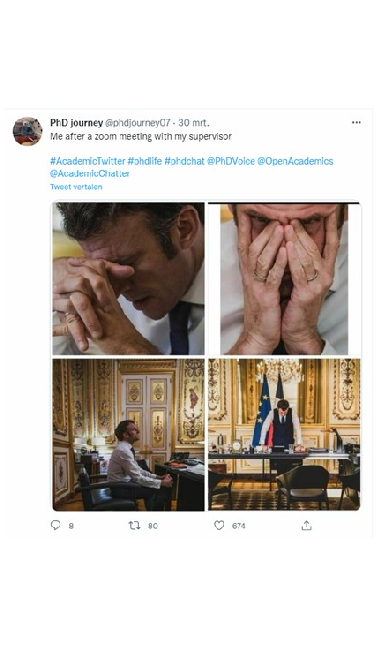View top-right photo of hands covering face
This screenshot has height=645, width=385.
pyautogui.click(x=284, y=278)
